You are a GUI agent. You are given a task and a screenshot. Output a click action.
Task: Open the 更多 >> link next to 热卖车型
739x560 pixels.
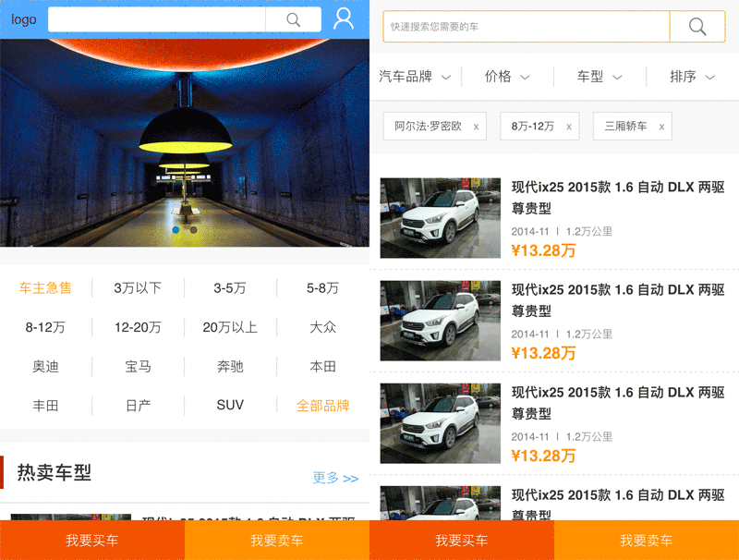click(335, 478)
